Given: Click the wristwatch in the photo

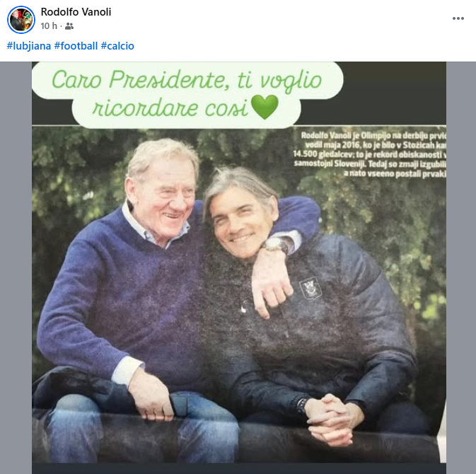Looking at the screenshot, I should (275, 245).
